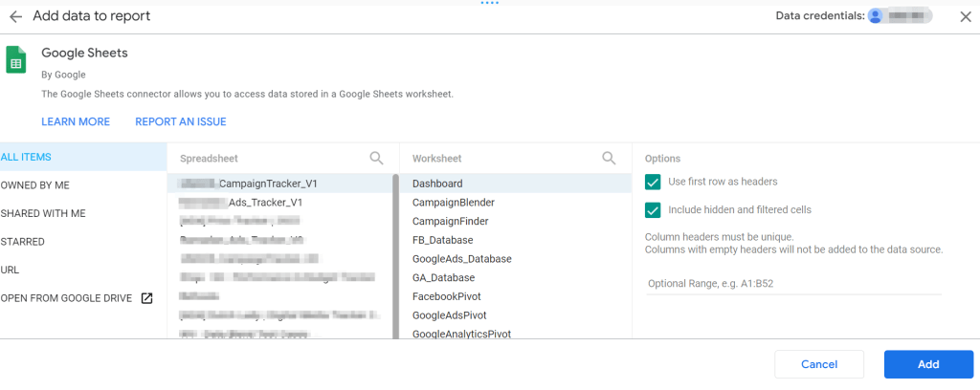Select the ALL ITEMS tab
The image size is (980, 390).
tap(27, 157)
